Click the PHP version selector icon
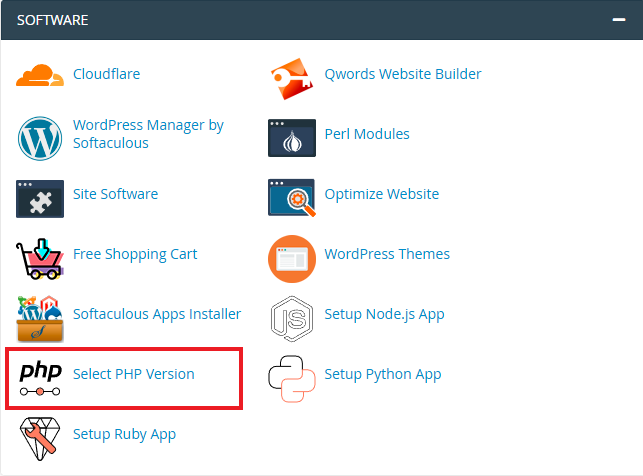Image resolution: width=643 pixels, height=476 pixels. point(40,376)
